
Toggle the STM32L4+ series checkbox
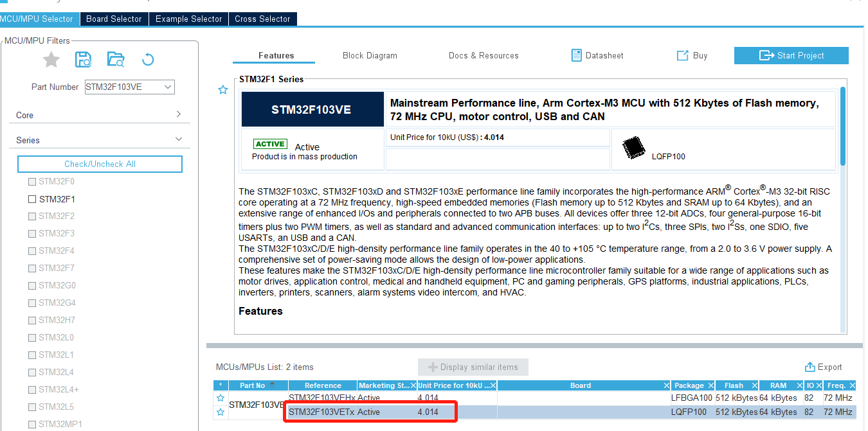pyautogui.click(x=32, y=390)
